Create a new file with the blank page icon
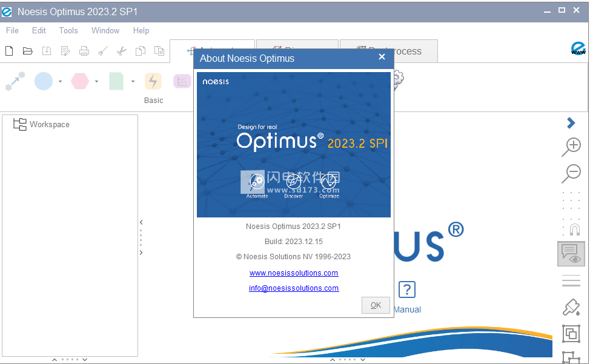 click(9, 51)
